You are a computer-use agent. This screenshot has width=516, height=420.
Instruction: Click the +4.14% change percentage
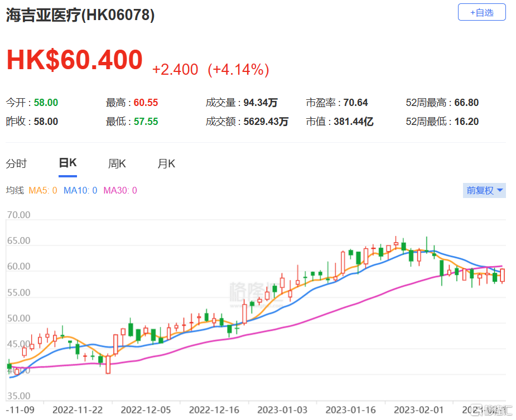pyautogui.click(x=238, y=70)
